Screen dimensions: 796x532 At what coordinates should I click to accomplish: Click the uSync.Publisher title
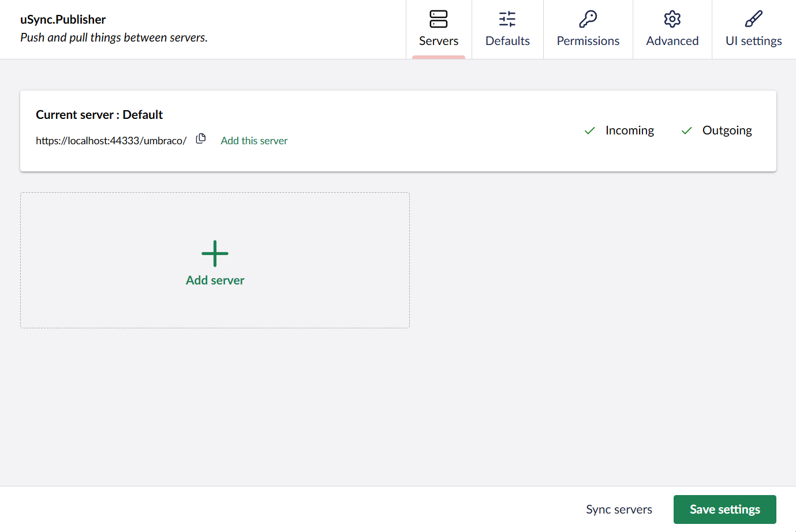pos(63,19)
